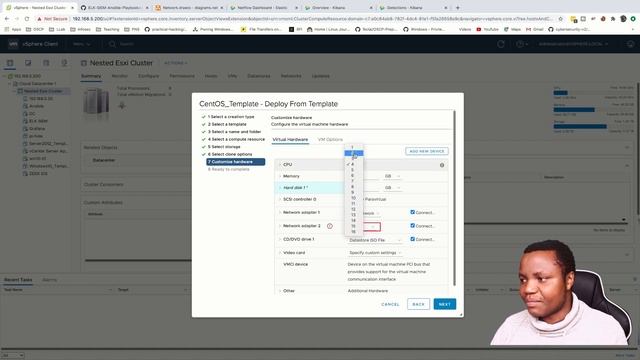Click the browser back arrow

[x=7, y=19]
